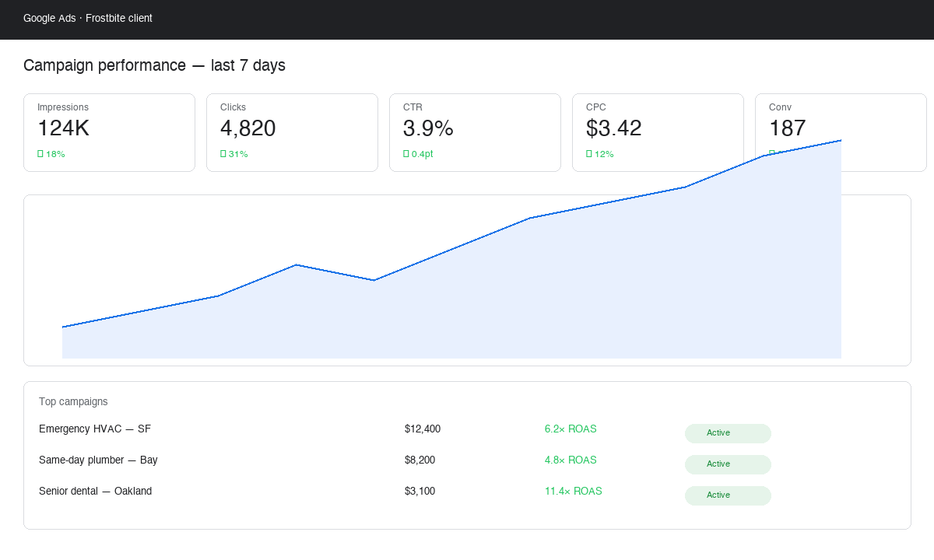Click the Top campaigns heading

click(x=73, y=401)
